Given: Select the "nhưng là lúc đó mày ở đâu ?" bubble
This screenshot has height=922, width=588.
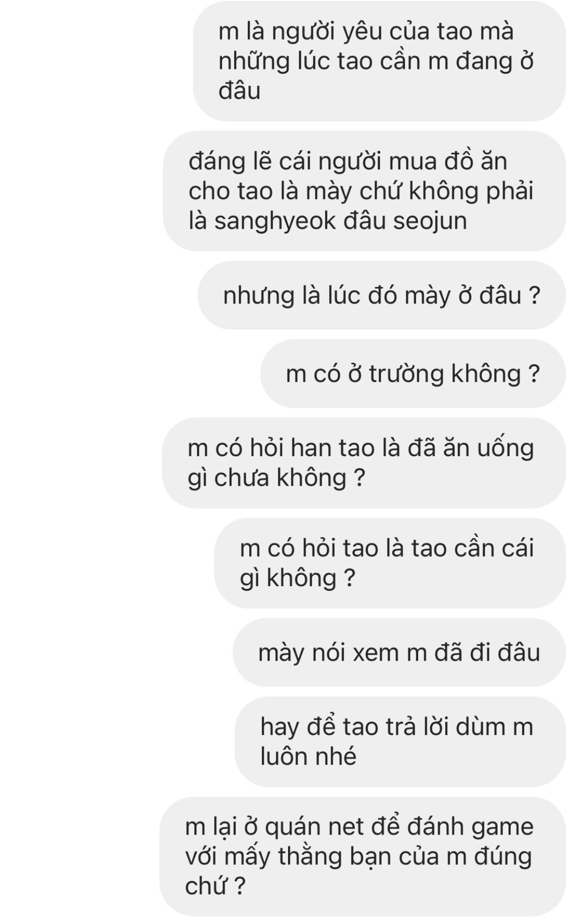Looking at the screenshot, I should point(381,295).
